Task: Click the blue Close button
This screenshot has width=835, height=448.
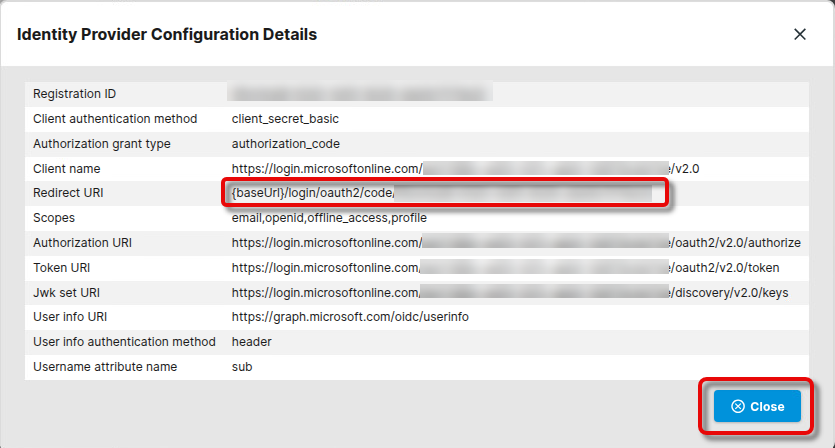Action: click(x=757, y=406)
